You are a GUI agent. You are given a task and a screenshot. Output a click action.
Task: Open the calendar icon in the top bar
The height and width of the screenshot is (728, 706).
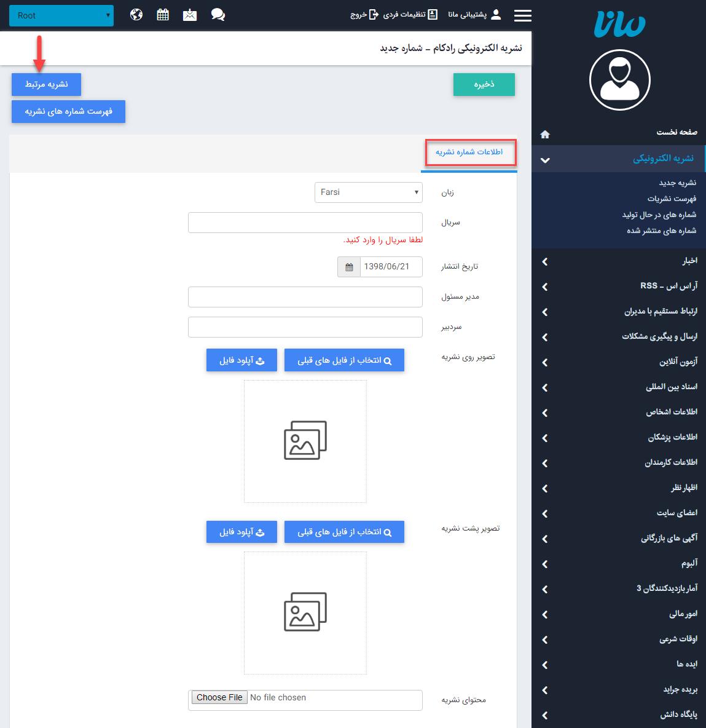pyautogui.click(x=163, y=14)
